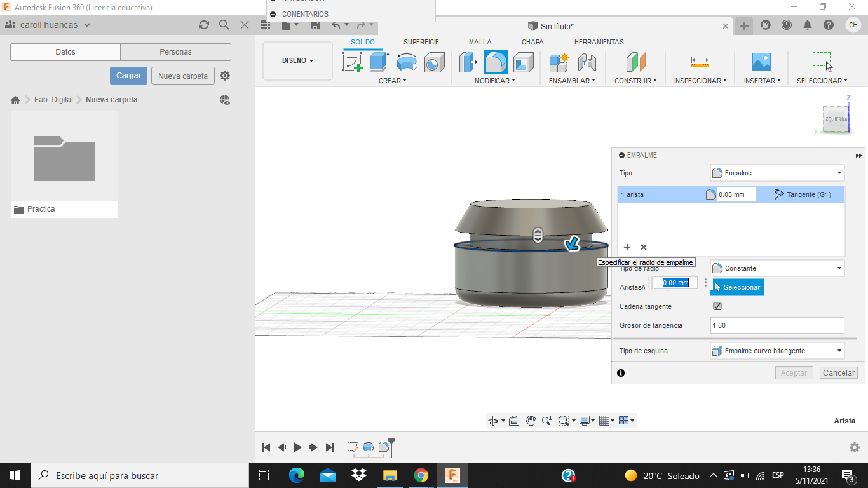The width and height of the screenshot is (868, 488).
Task: Refresh the data panel
Action: pos(203,25)
